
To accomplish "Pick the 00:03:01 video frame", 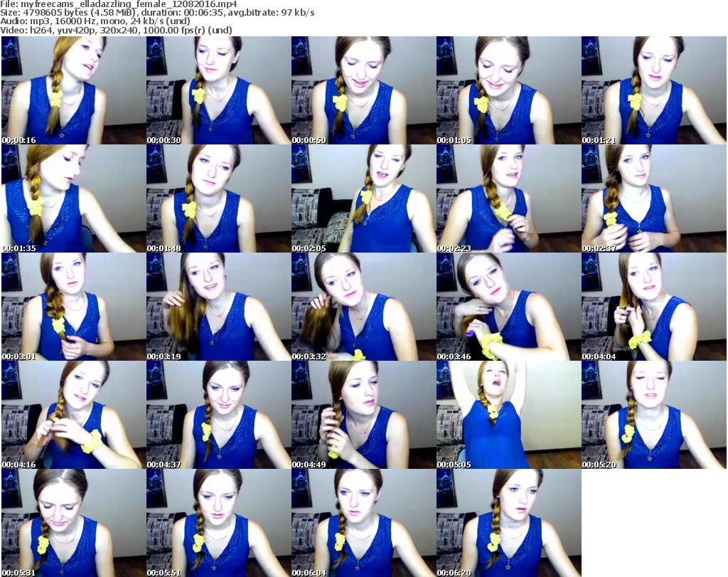I will click(73, 307).
